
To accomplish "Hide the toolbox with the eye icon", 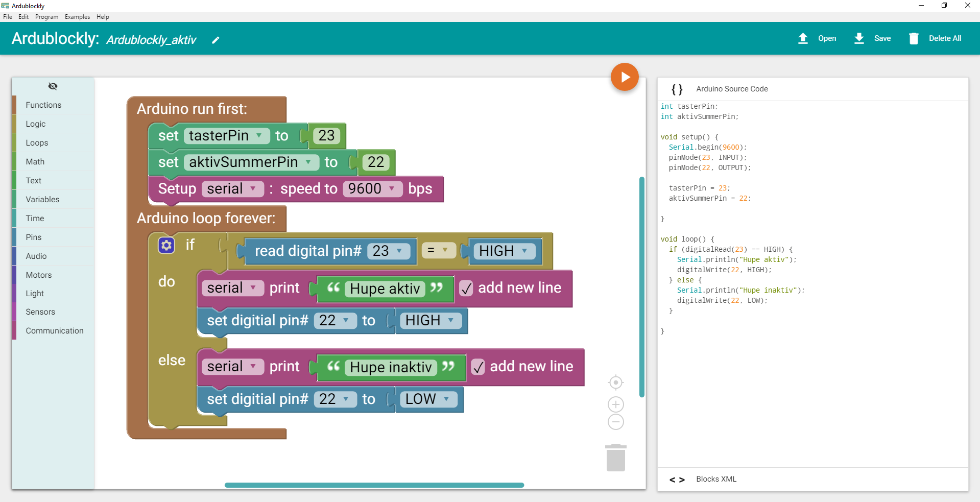I will pos(53,86).
